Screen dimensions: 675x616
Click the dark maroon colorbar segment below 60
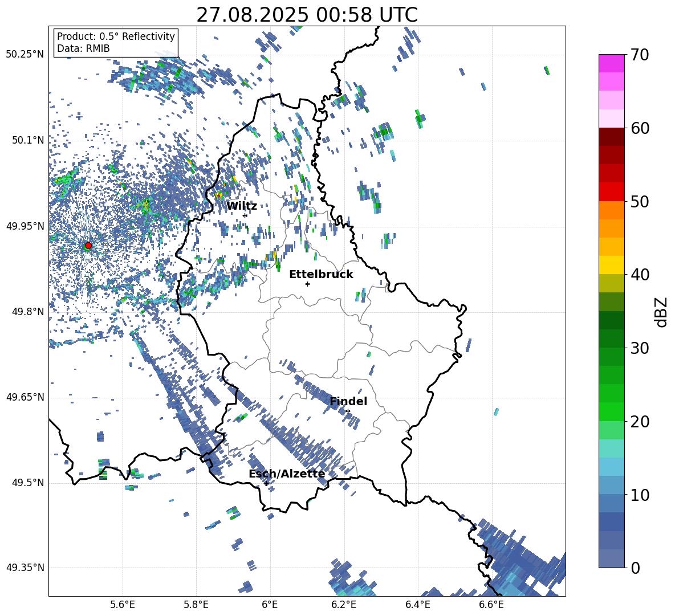[611, 137]
